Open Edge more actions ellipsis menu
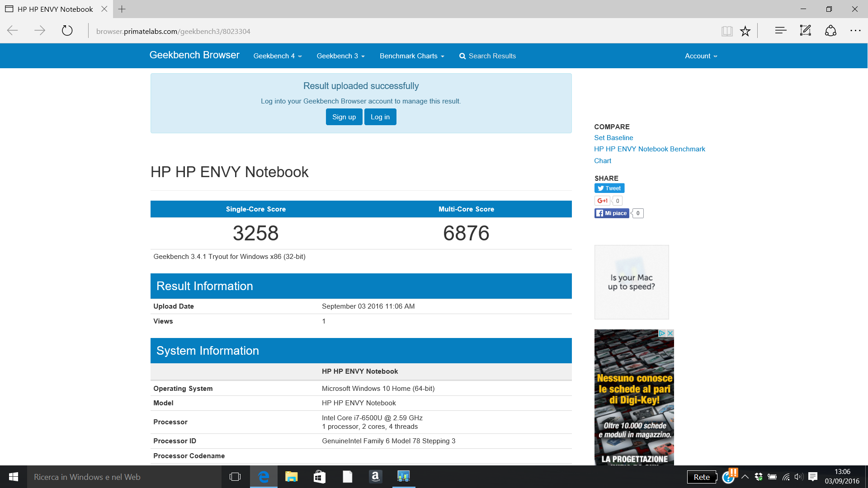The height and width of the screenshot is (488, 868). click(855, 31)
